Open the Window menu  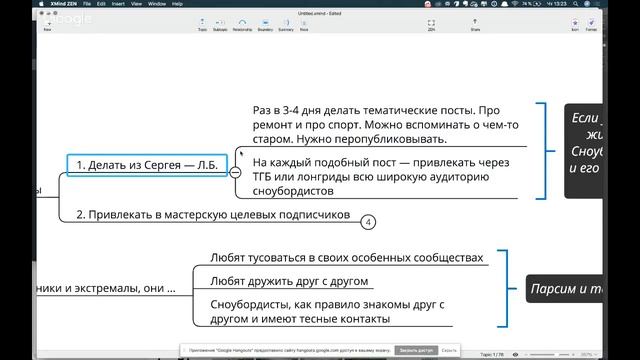coord(157,4)
